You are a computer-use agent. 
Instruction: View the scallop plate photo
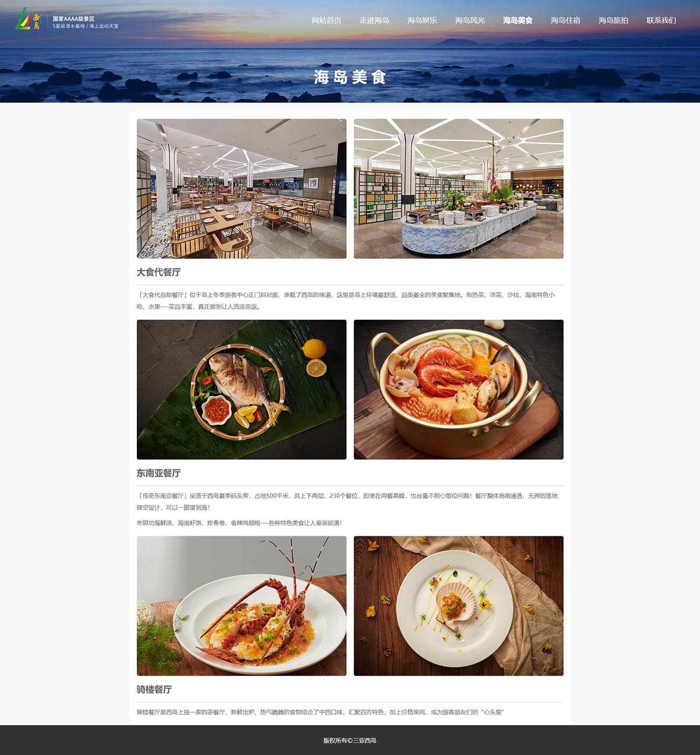pos(458,606)
